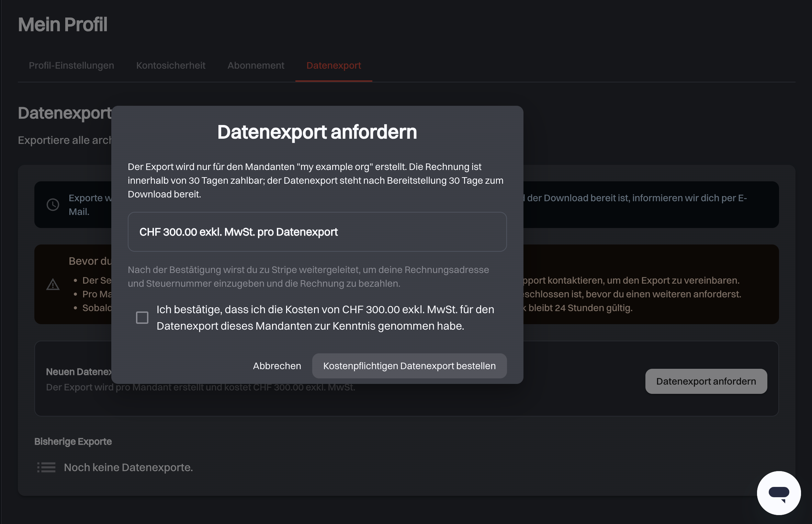This screenshot has width=812, height=524.
Task: Click the Mein Profil page title
Action: [63, 24]
